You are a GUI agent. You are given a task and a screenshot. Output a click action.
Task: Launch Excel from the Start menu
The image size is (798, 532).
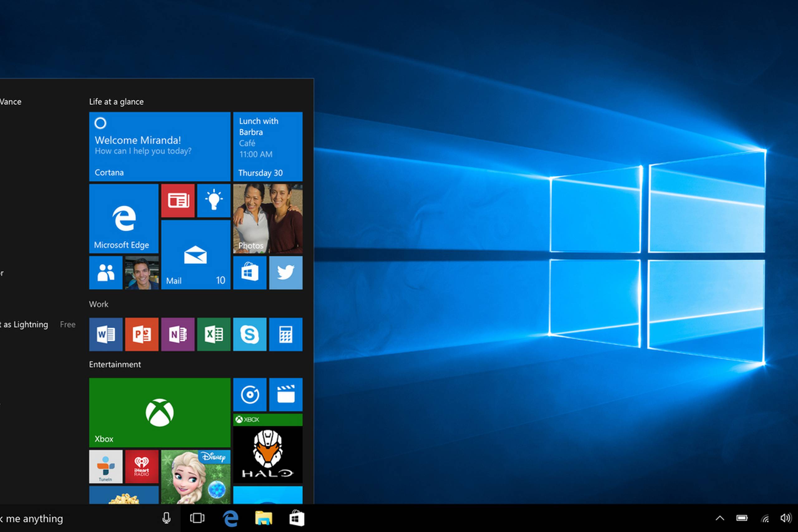point(214,334)
